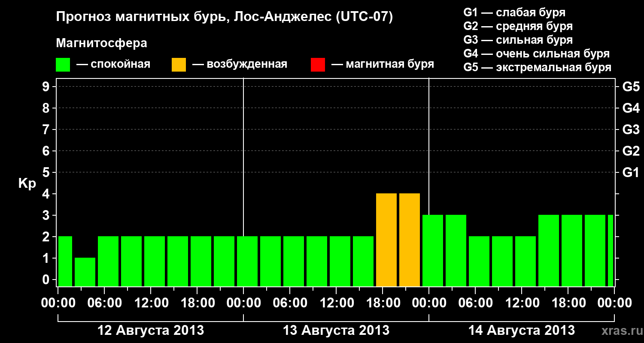Click the orange bar at 21:00 on 13 August
Image resolution: width=644 pixels, height=343 pixels.
point(410,240)
